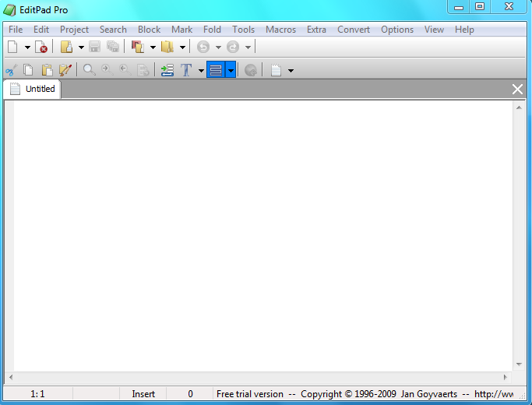Click the horizontal scrollbar left arrow
The width and height of the screenshot is (532, 405).
point(11,377)
